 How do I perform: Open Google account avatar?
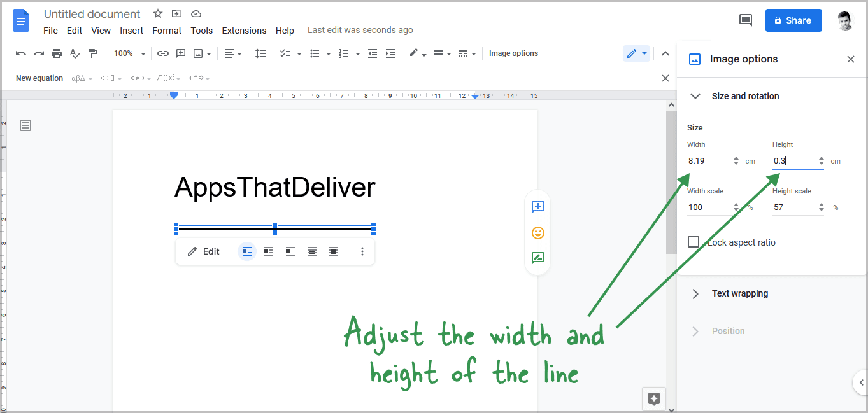tap(844, 20)
